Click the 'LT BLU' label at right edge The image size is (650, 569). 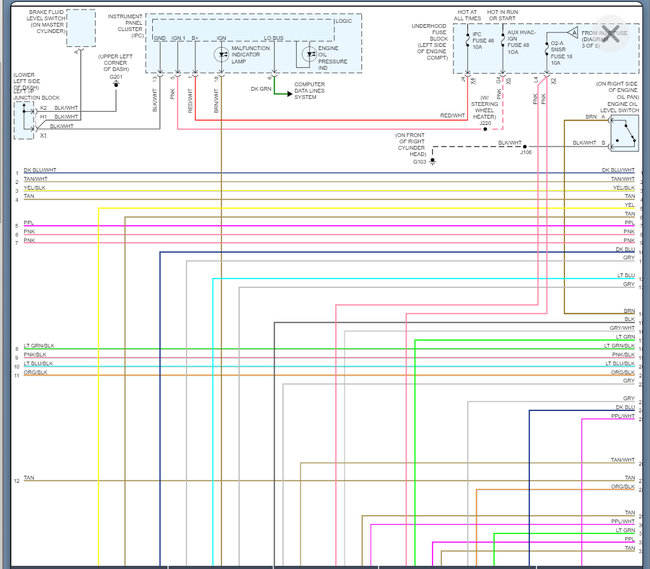click(626, 275)
